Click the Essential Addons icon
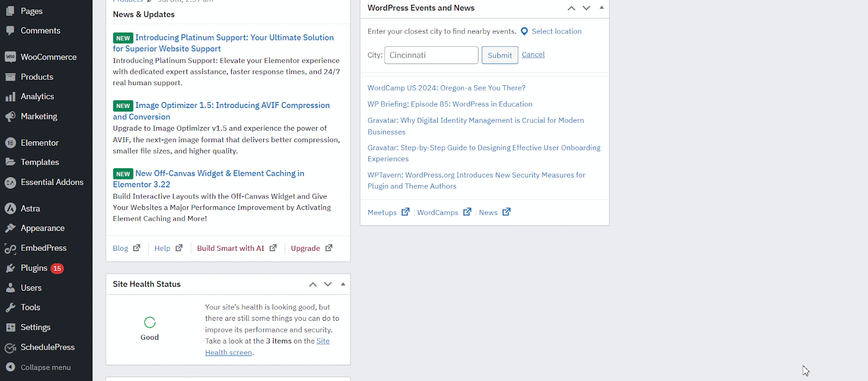The width and height of the screenshot is (868, 381). pyautogui.click(x=10, y=183)
